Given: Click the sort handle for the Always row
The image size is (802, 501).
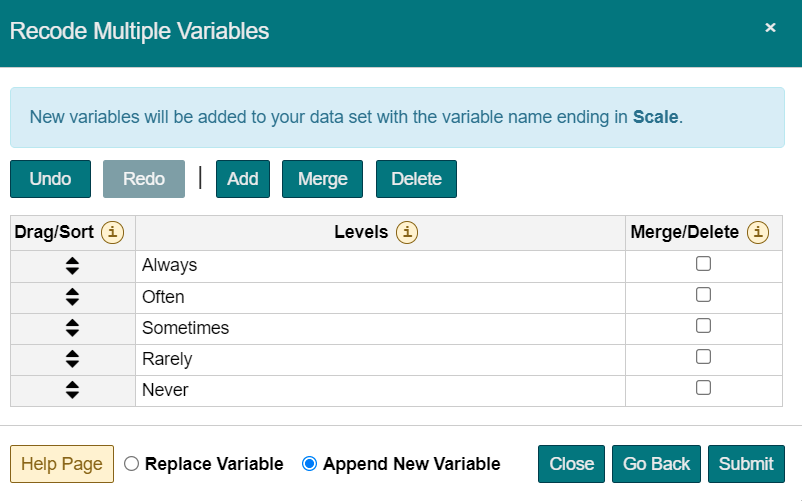Looking at the screenshot, I should pos(72,266).
